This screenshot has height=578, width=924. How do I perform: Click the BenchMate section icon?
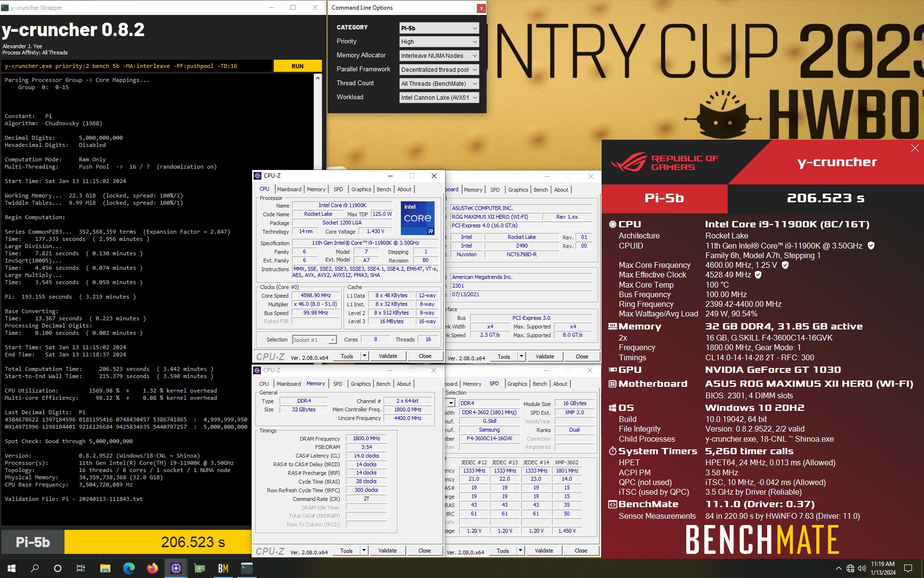point(613,504)
